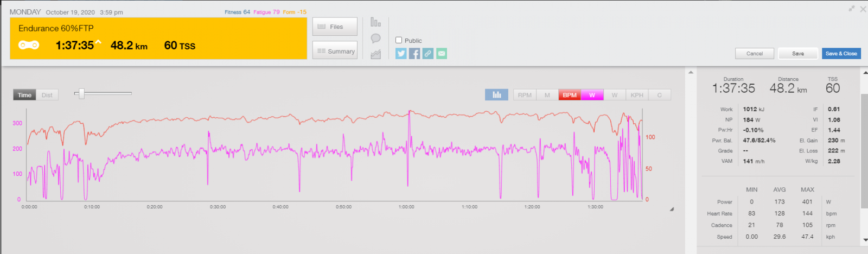Show the RPM cadence series
This screenshot has width=868, height=254.
click(525, 95)
